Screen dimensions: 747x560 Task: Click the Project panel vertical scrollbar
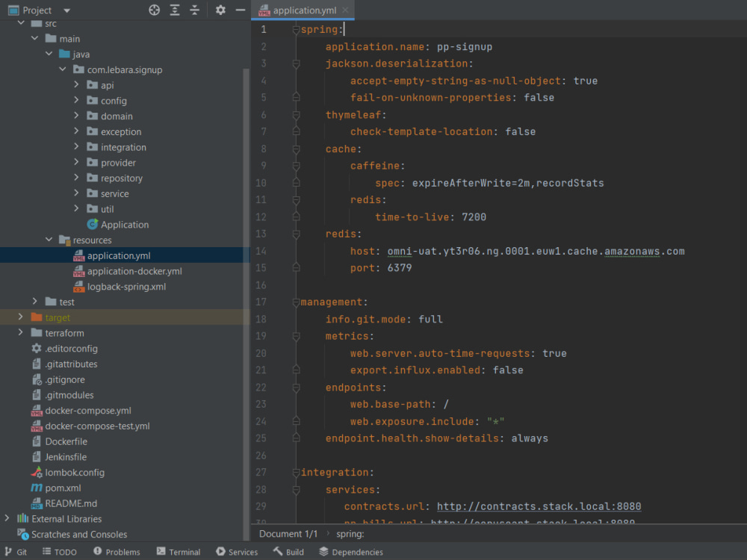pos(246,305)
